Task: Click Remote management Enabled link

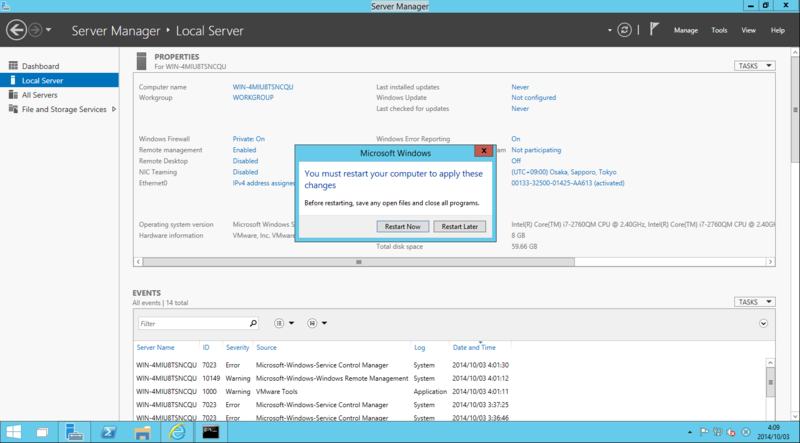Action: (x=244, y=150)
